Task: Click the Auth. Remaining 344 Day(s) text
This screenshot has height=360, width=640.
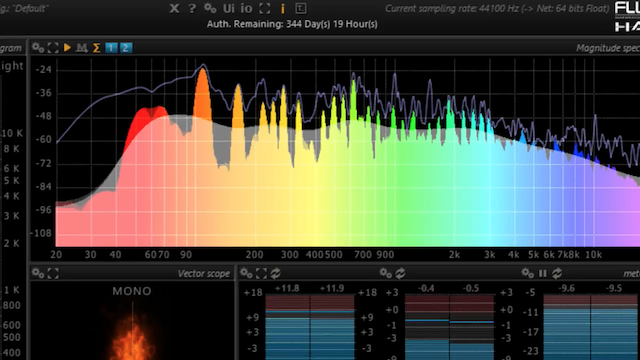Action: (x=292, y=24)
